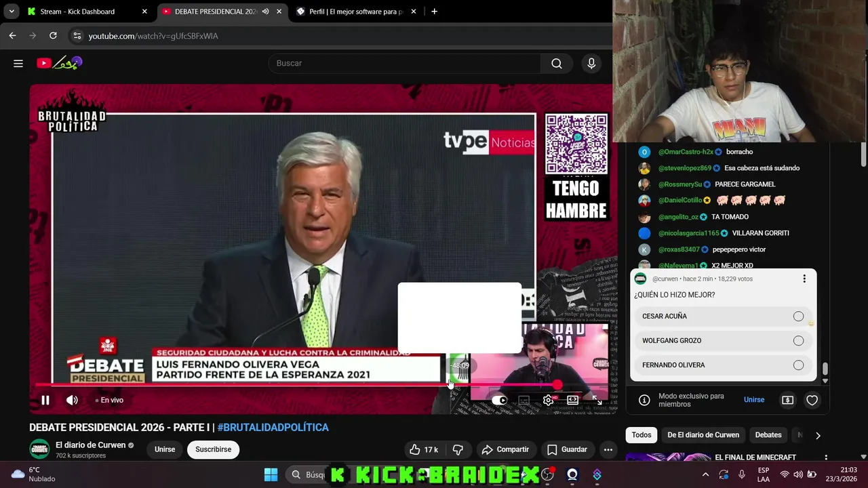The width and height of the screenshot is (868, 488).
Task: Open a new browser tab
Action: [434, 12]
